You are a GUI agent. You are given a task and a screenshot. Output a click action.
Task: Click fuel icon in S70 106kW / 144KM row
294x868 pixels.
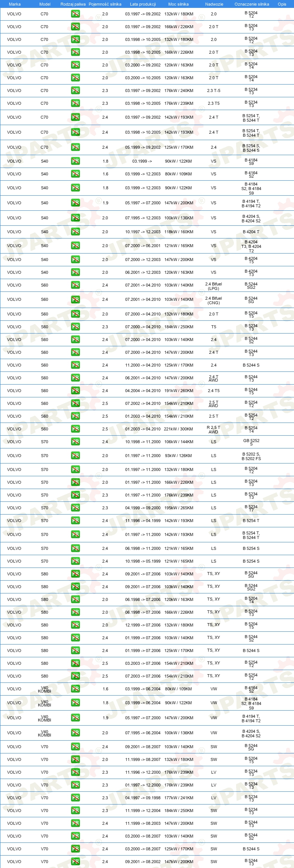point(75,442)
